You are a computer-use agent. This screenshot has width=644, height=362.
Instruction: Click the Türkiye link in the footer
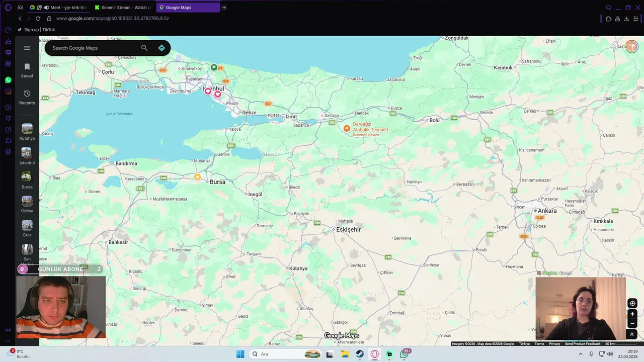coord(524,344)
